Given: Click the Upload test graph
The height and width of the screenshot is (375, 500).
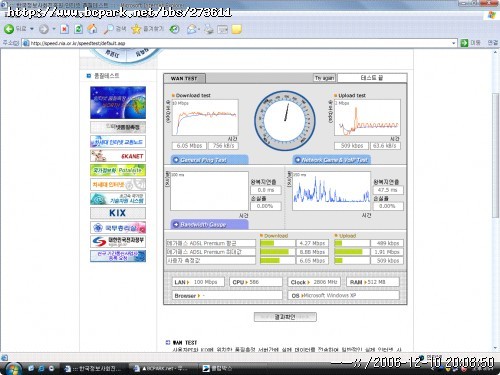Looking at the screenshot, I should [367, 117].
